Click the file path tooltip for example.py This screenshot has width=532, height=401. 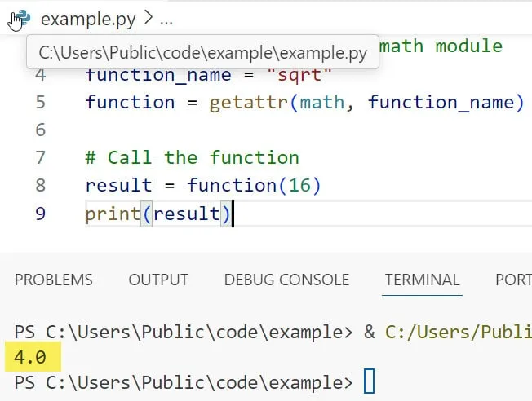tap(202, 53)
